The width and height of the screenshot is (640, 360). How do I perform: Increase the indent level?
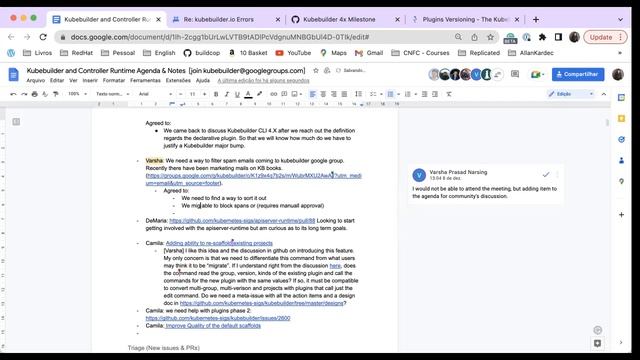[435, 94]
